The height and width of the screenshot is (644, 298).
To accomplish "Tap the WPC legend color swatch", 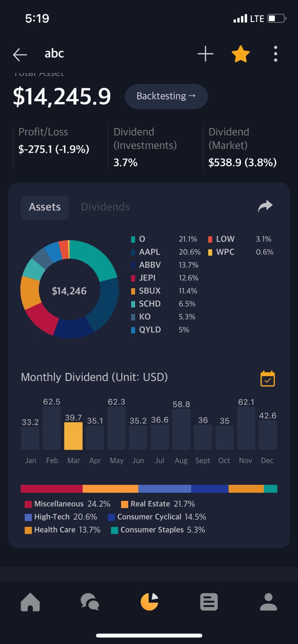I will pyautogui.click(x=210, y=252).
